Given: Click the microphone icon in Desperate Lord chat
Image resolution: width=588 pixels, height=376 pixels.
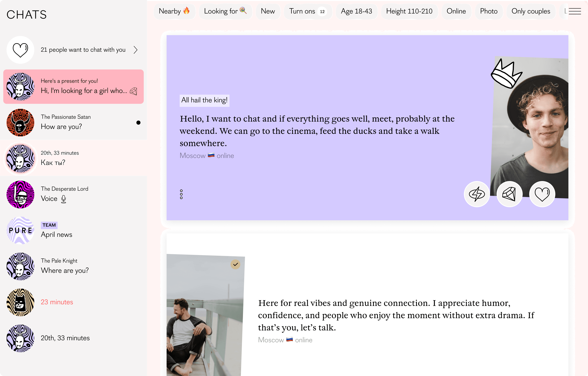Looking at the screenshot, I should point(63,199).
